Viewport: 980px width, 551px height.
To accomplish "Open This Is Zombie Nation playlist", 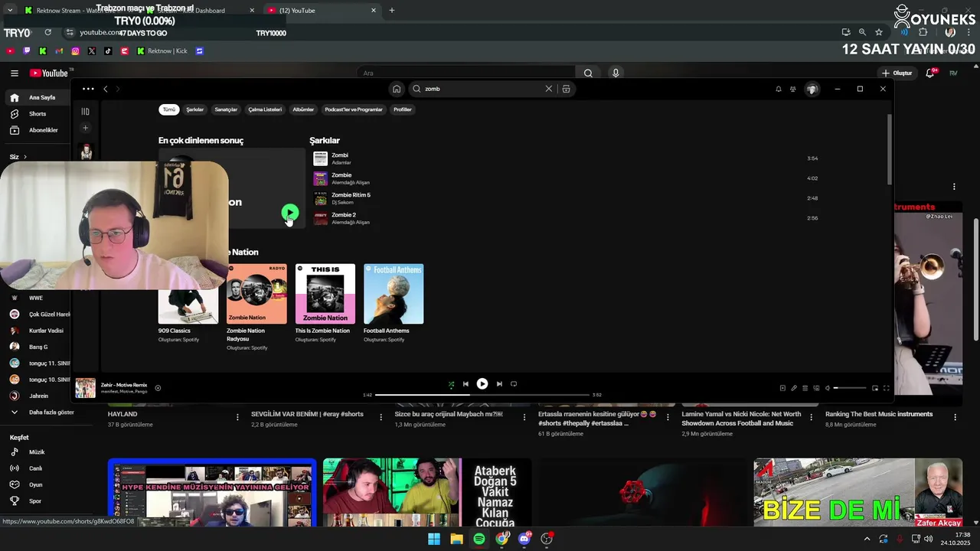I will [x=325, y=294].
